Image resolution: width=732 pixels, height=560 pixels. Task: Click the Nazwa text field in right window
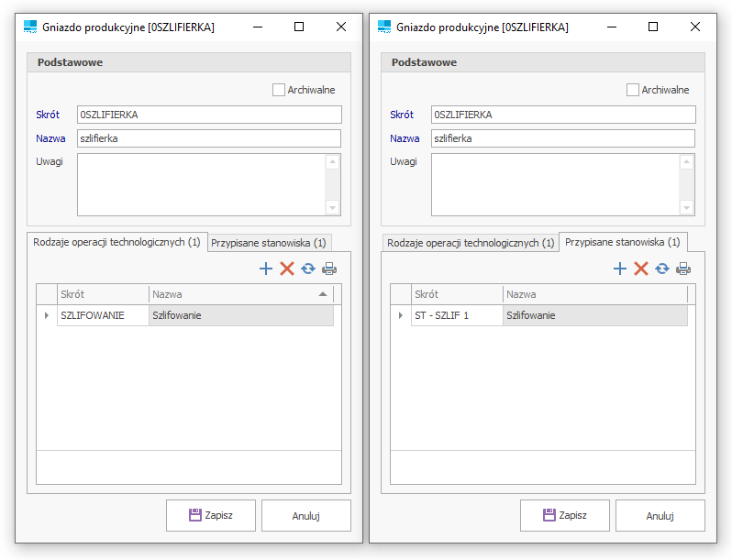coord(563,138)
